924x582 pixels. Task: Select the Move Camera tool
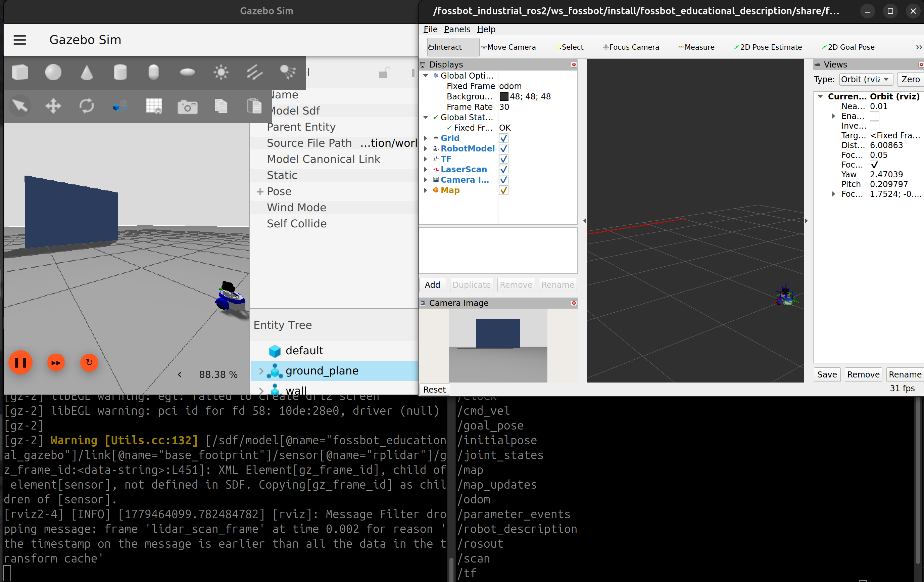[x=509, y=47]
